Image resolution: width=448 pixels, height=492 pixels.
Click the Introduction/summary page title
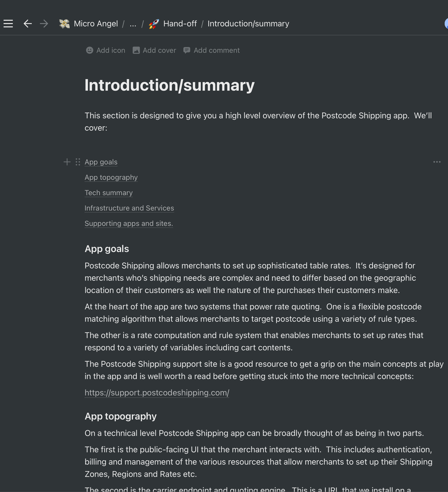[x=170, y=85]
